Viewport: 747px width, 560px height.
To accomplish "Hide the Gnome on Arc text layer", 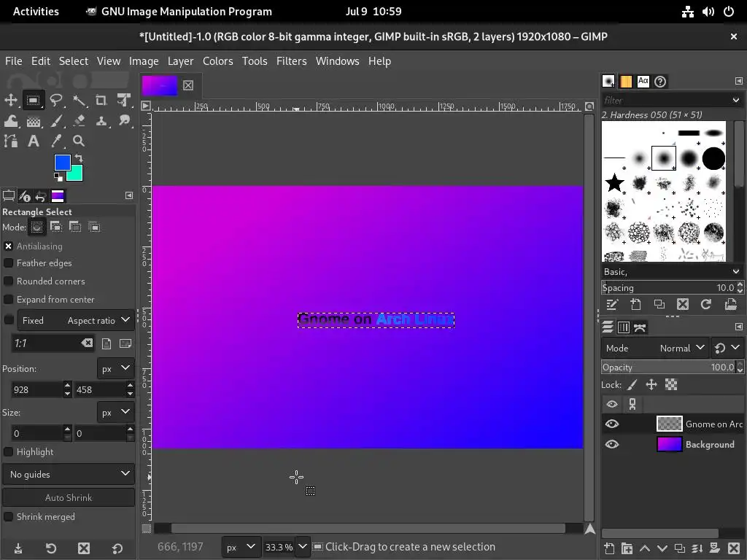I will click(x=612, y=424).
